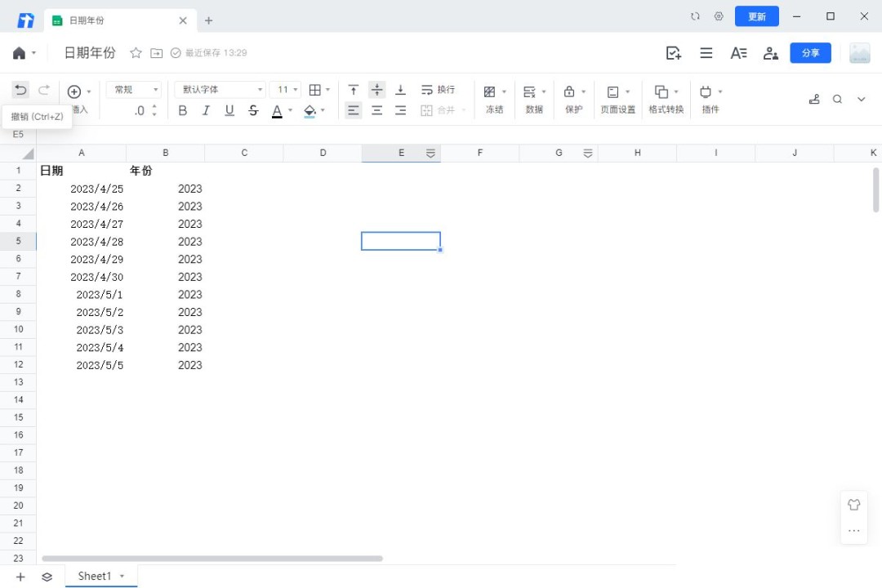
Task: Toggle bold formatting
Action: click(x=183, y=110)
